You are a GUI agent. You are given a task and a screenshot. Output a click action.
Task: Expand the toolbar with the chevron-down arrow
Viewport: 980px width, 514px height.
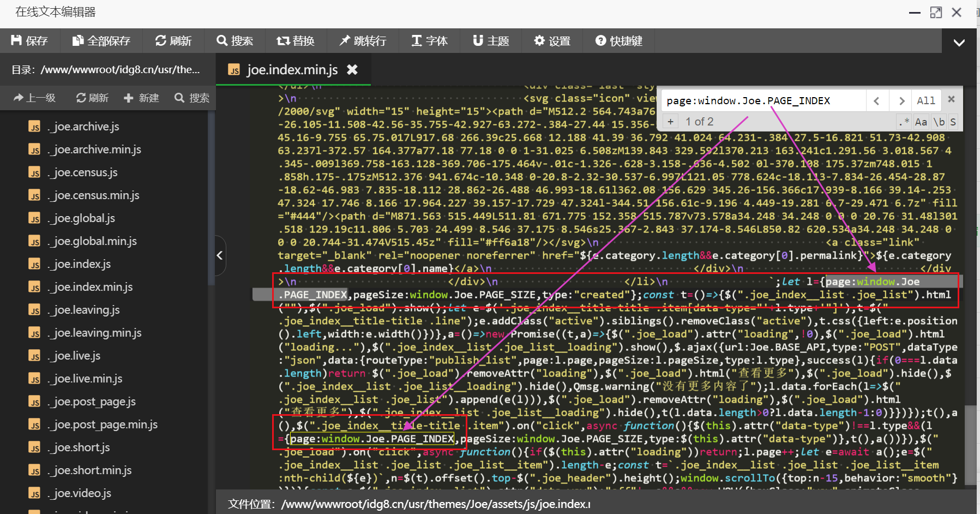click(959, 42)
